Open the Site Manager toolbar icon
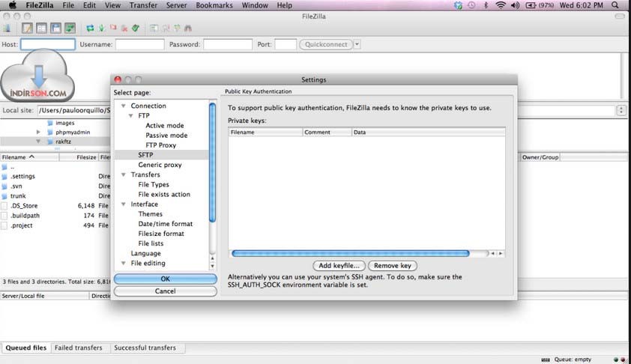The height and width of the screenshot is (364, 631). coord(7,28)
